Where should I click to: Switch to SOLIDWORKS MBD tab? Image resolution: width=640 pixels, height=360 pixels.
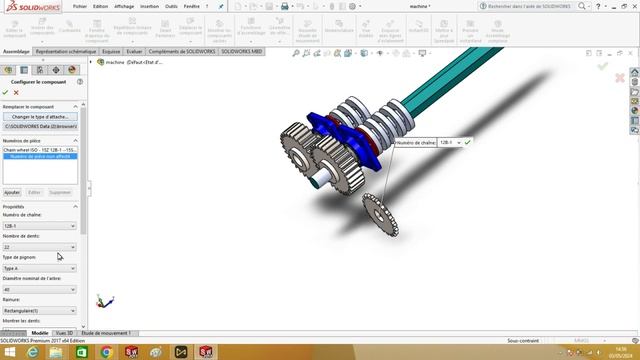242,51
